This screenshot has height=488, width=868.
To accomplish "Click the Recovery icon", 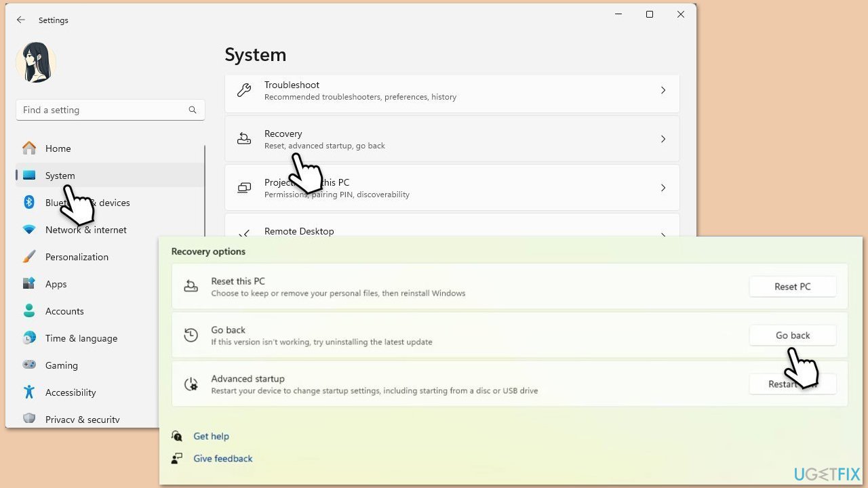I will click(244, 139).
